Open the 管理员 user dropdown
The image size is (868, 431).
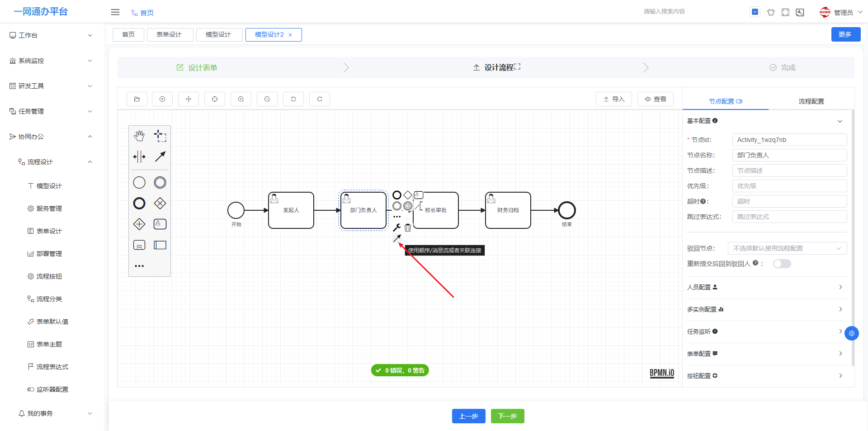(841, 12)
